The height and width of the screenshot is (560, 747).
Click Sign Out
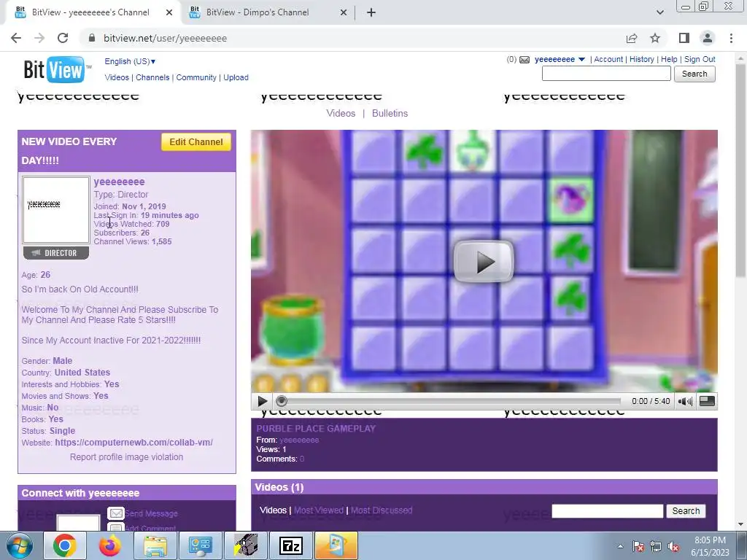[x=700, y=60]
